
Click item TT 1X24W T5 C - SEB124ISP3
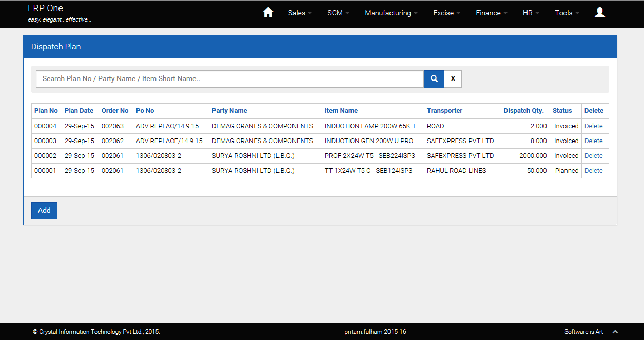click(x=368, y=171)
